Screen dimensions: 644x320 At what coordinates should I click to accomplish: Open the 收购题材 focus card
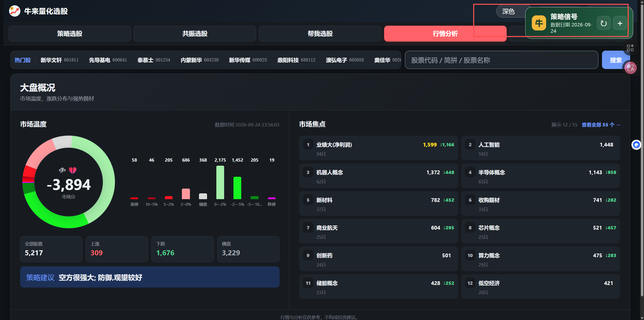(540, 203)
